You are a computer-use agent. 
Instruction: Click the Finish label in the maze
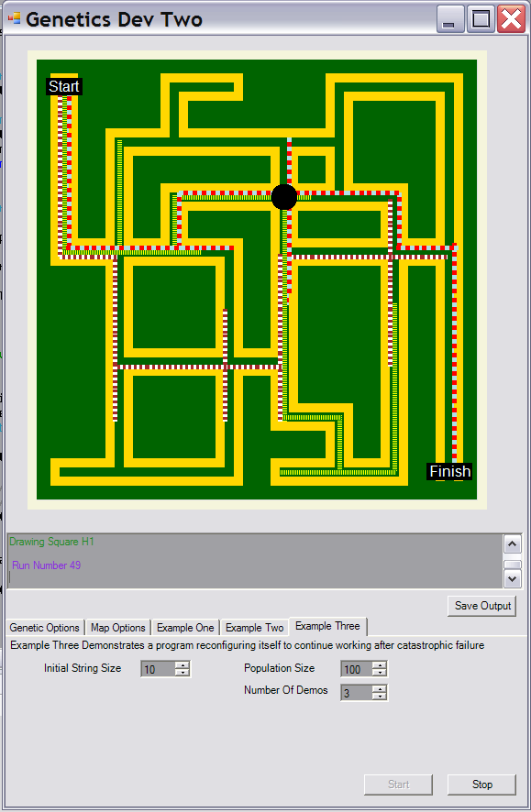pos(449,471)
